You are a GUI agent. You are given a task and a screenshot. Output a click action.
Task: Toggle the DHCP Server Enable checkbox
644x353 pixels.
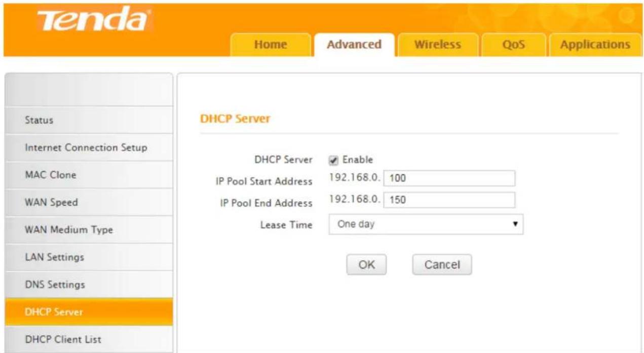point(333,160)
